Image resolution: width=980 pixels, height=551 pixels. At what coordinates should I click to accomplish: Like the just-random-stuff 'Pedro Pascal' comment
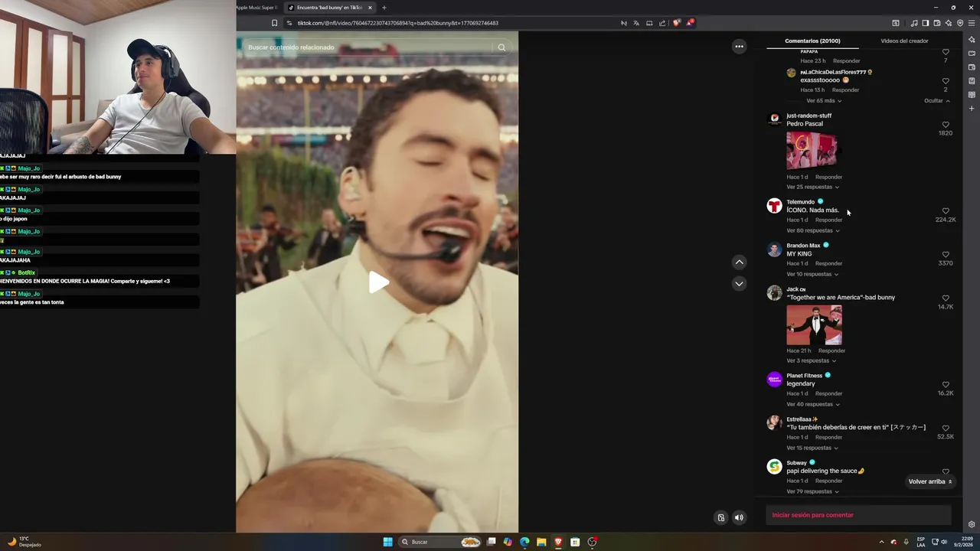[x=946, y=125]
